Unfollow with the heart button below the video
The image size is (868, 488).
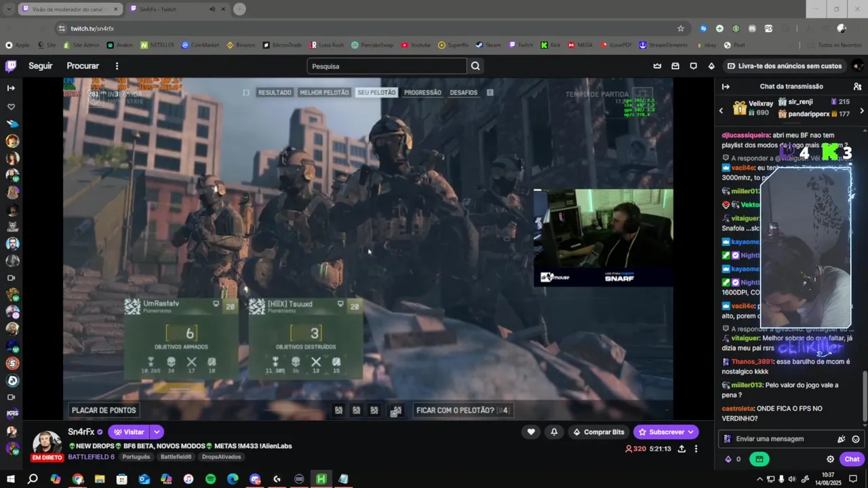531,432
